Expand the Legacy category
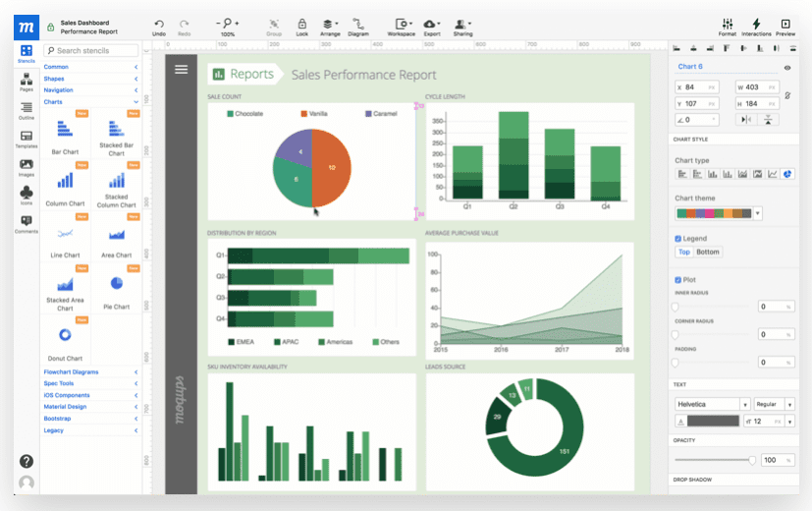 (90, 430)
